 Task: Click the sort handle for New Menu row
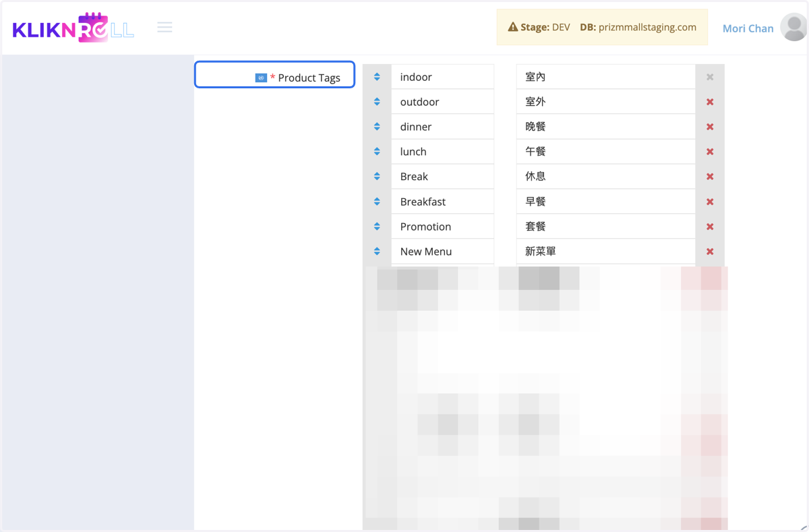pos(377,252)
